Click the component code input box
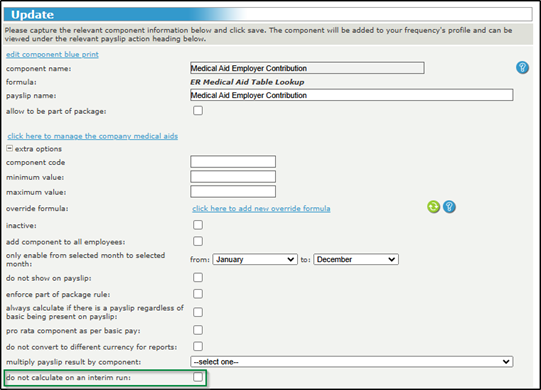Image resolution: width=541 pixels, height=390 pixels. (233, 162)
